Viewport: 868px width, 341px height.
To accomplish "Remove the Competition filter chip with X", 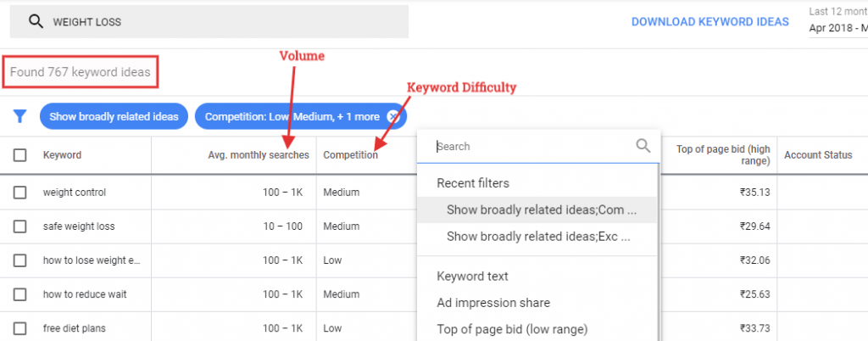I will (x=392, y=117).
